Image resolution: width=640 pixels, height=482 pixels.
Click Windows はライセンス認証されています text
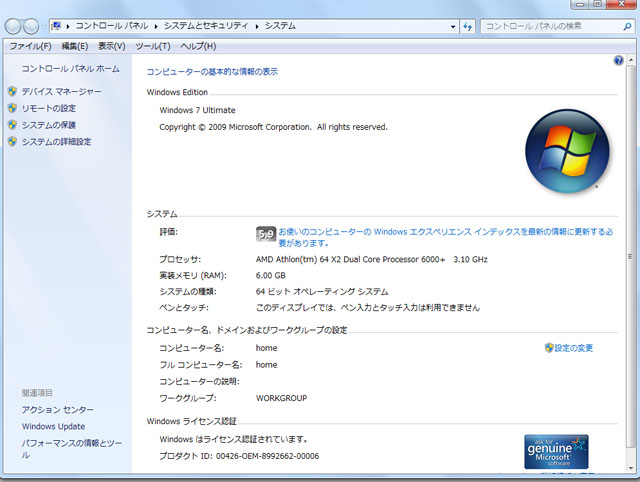click(233, 439)
